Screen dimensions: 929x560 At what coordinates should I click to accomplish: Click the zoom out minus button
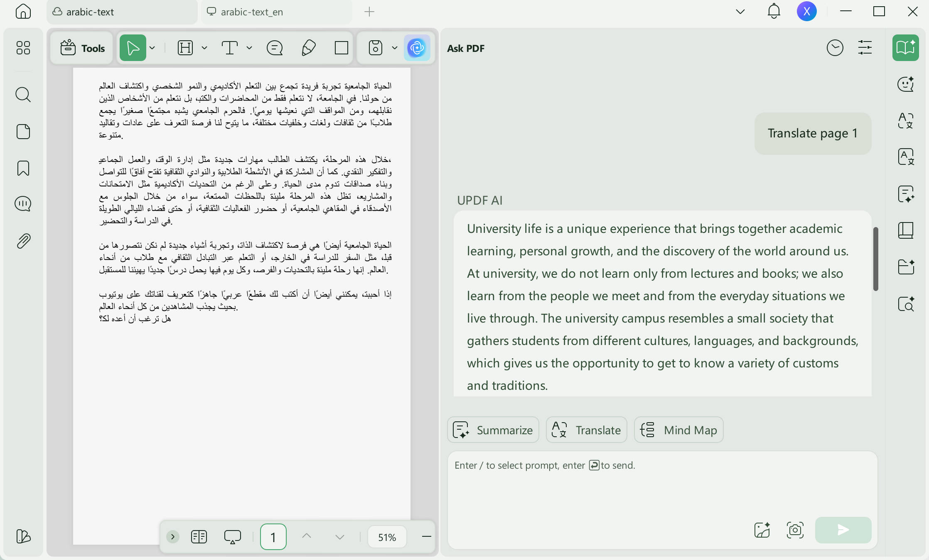[426, 537]
